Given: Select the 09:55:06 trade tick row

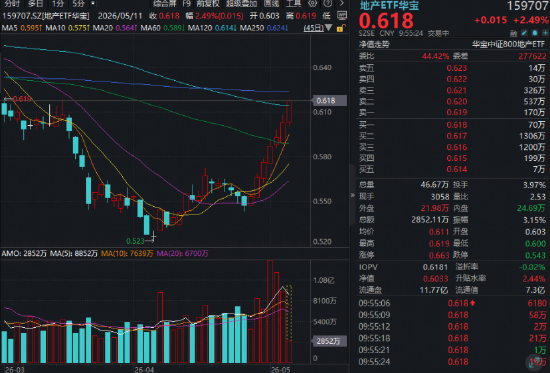Looking at the screenshot, I should pyautogui.click(x=452, y=303).
